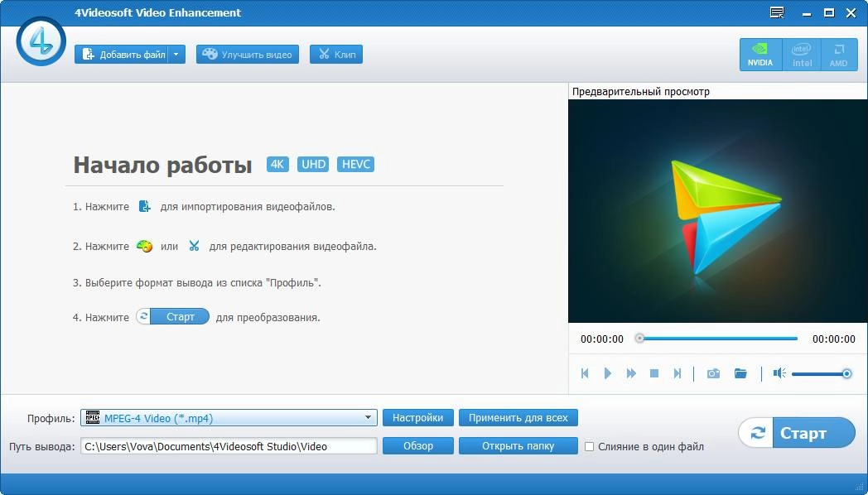Image resolution: width=868 pixels, height=495 pixels.
Task: Skip to next frame in preview
Action: point(677,373)
